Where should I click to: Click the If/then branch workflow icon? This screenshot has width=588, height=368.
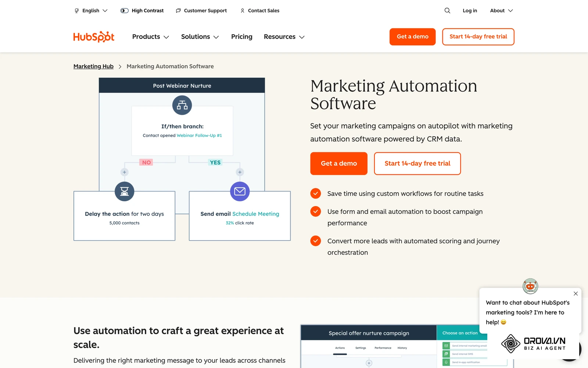(182, 105)
